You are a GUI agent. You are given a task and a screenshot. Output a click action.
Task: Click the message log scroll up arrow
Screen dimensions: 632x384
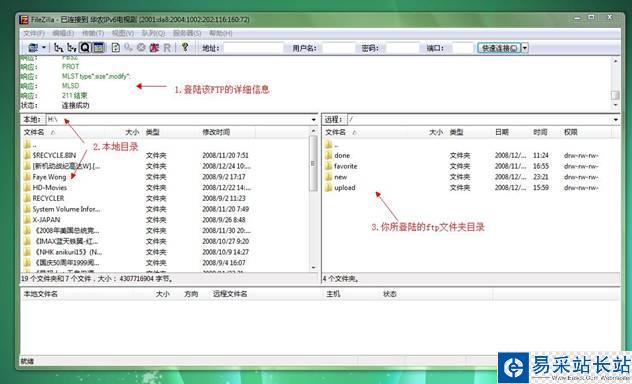615,61
